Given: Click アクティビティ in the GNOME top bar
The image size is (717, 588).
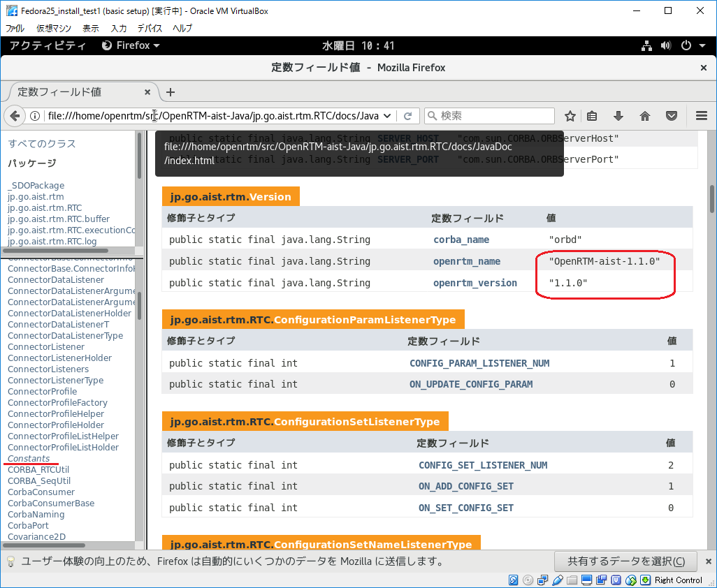Looking at the screenshot, I should (x=48, y=45).
